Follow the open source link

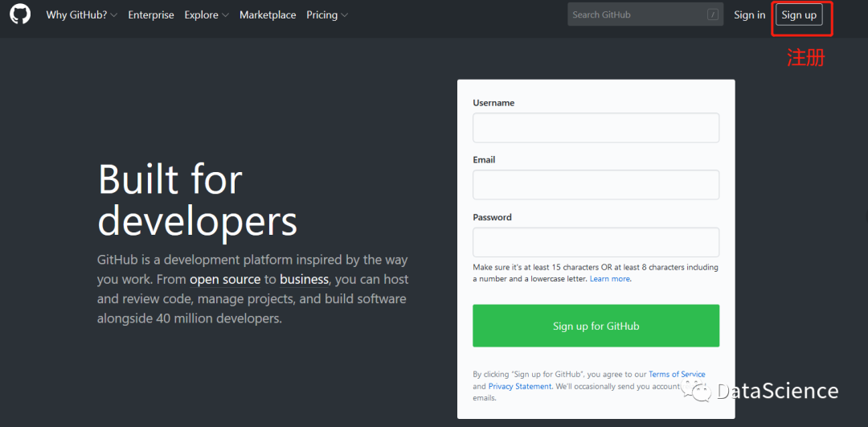(x=225, y=280)
